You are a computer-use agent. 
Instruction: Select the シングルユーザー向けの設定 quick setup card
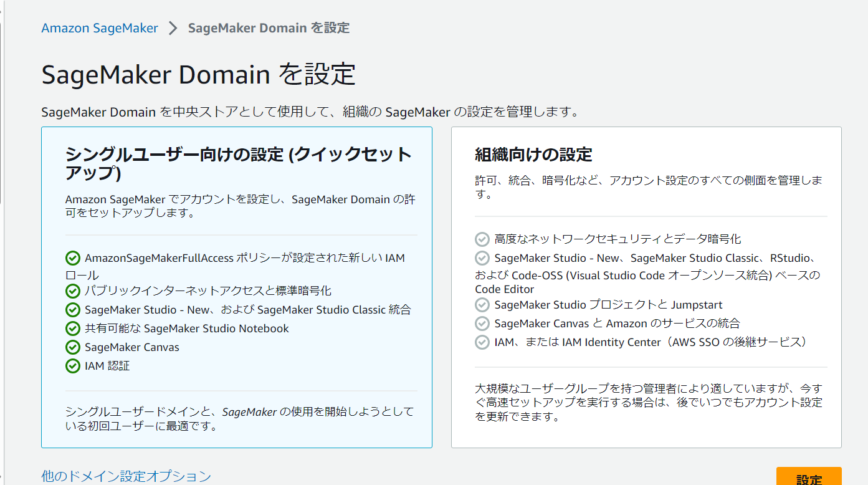[x=237, y=287]
